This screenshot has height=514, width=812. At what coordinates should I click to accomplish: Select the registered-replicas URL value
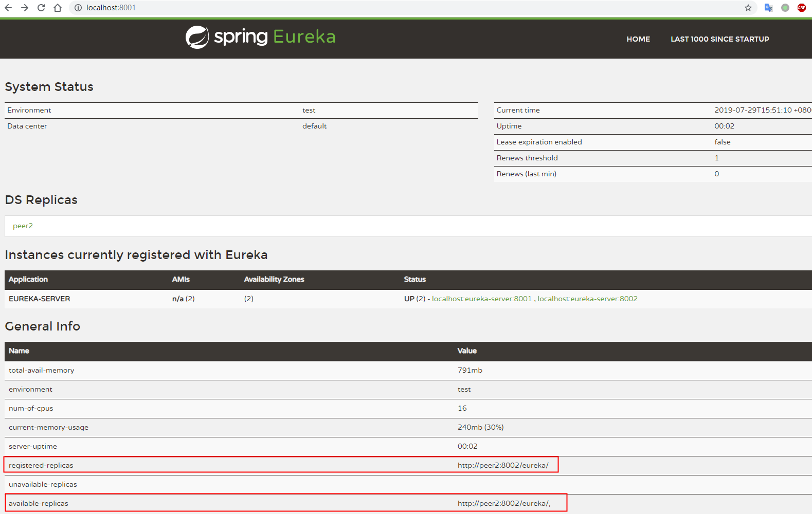(x=503, y=465)
